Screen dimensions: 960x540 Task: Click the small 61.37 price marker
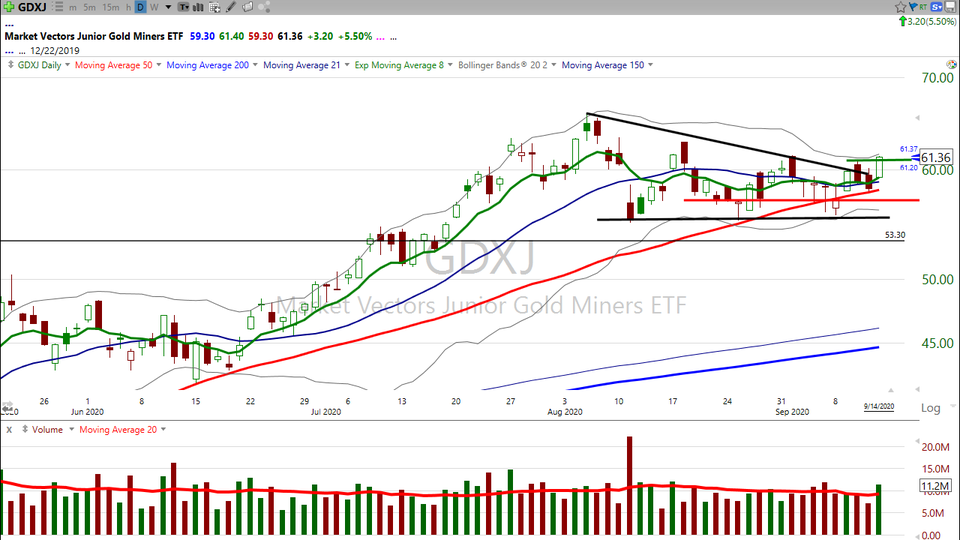tap(909, 149)
